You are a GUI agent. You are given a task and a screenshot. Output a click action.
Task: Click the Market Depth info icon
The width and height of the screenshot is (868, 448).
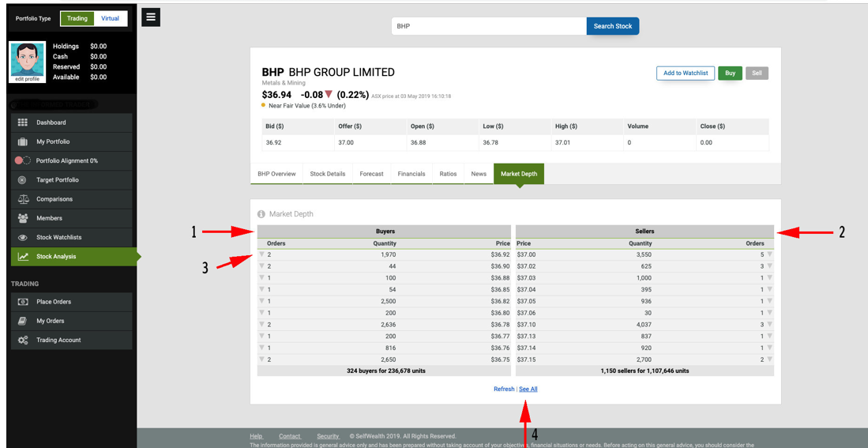pos(261,214)
